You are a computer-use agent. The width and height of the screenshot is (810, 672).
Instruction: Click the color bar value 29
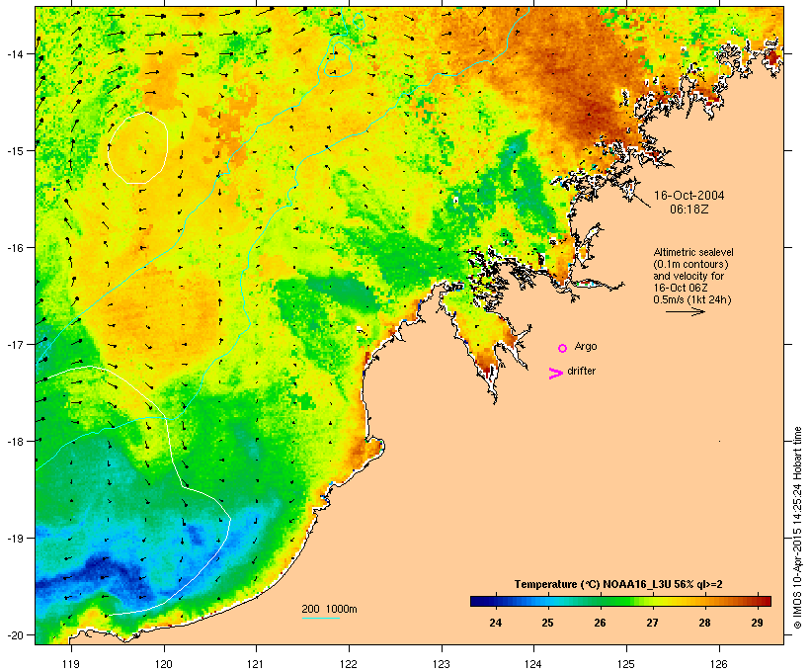(x=757, y=623)
